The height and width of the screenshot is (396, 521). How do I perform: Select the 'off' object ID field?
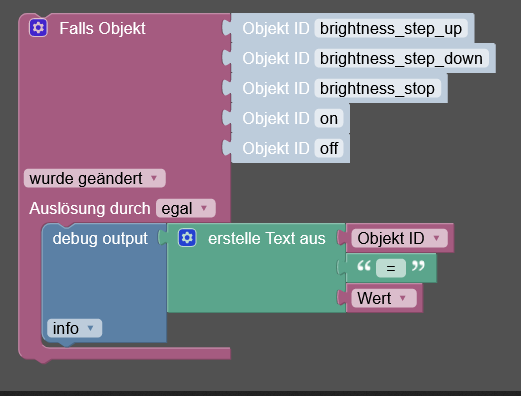[329, 149]
